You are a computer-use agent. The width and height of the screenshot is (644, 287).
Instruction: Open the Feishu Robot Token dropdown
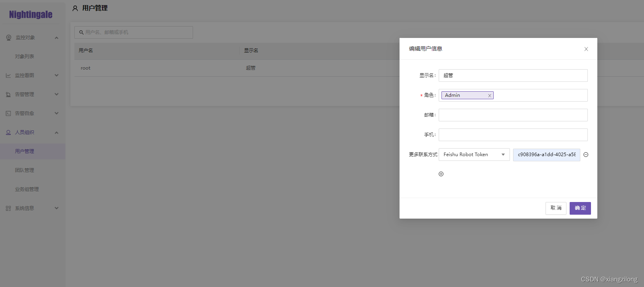click(x=474, y=155)
